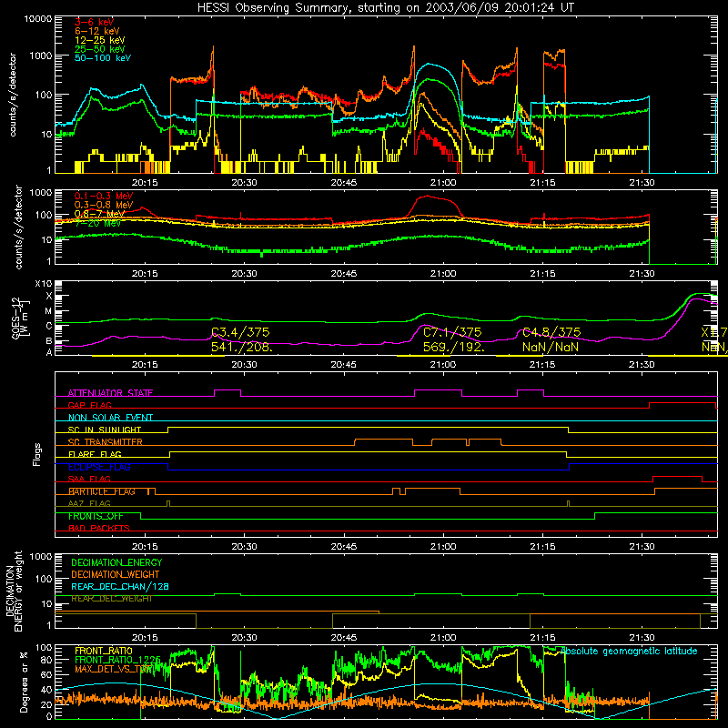Click the 'BAD PACKETS' flag label
Screen dimensions: 728x728
[x=99, y=529]
